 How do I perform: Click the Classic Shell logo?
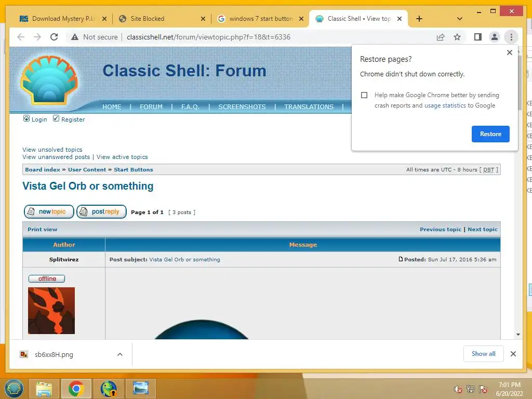49,79
